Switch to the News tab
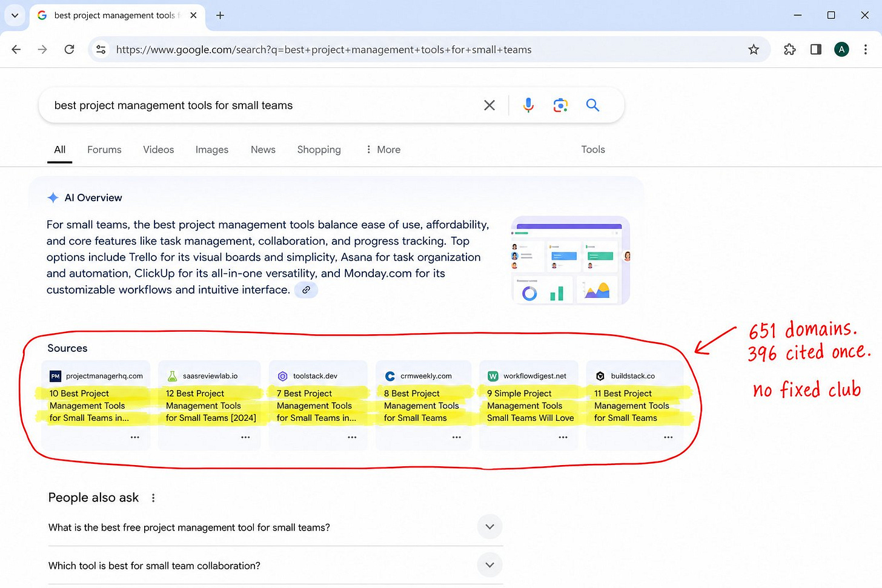882x588 pixels. 263,150
